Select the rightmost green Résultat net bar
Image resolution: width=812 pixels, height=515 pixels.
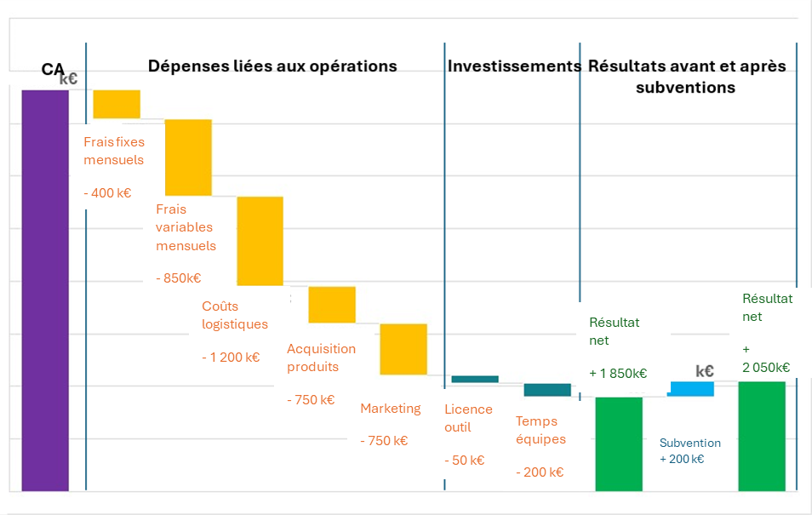click(x=761, y=436)
